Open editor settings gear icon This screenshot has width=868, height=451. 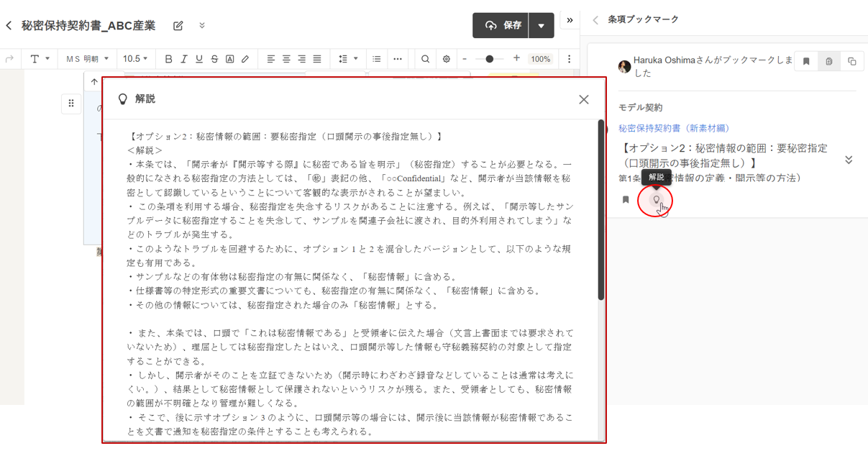point(446,59)
